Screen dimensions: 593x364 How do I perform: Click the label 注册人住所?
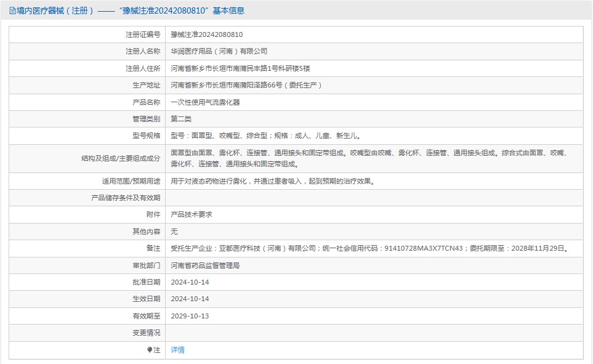[x=143, y=68]
